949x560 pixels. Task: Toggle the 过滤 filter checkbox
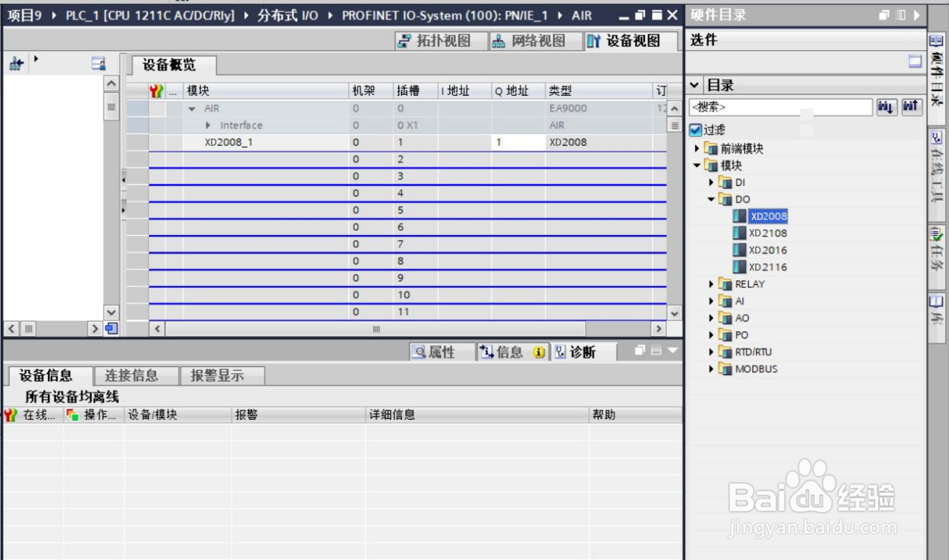coord(695,130)
